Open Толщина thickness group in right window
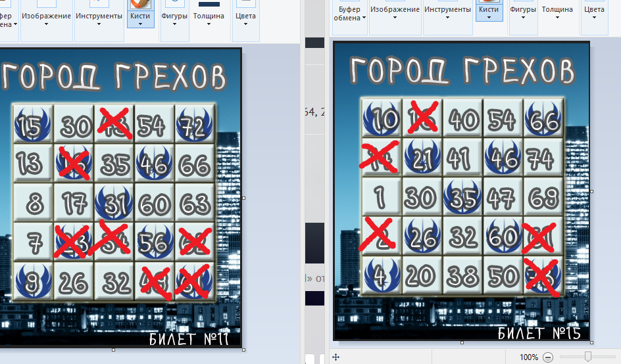Screen dimensions: 621x364 pyautogui.click(x=557, y=11)
